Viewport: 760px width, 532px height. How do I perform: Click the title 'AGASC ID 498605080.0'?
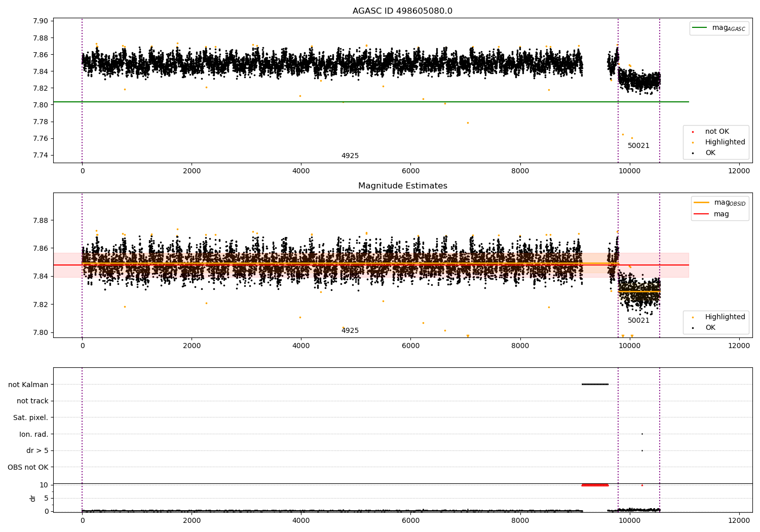pos(402,11)
